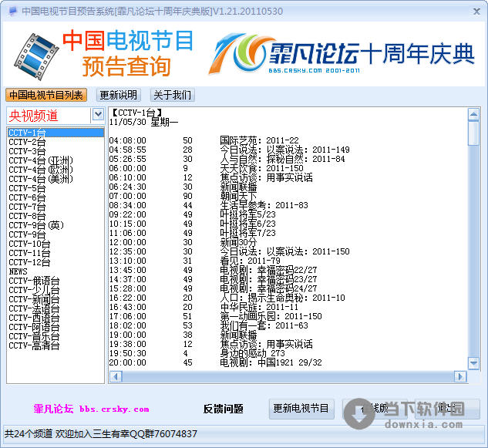
Task: Click the 13:10:00 看见 schedule row
Action: pyautogui.click(x=194, y=261)
